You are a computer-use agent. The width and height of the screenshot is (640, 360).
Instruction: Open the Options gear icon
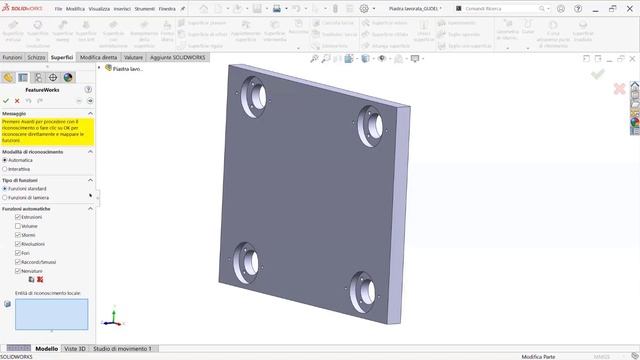point(364,9)
